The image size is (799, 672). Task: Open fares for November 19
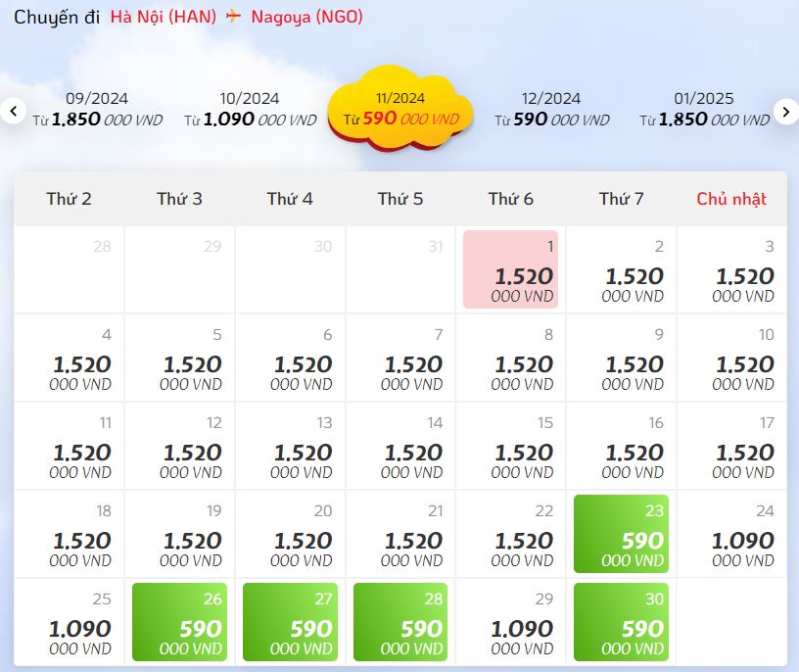click(x=179, y=534)
